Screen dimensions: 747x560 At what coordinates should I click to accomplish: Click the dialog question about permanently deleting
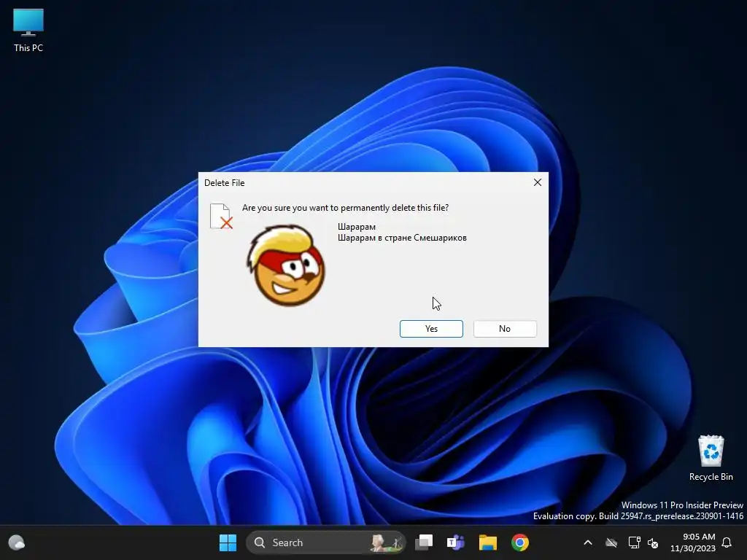[x=345, y=208]
